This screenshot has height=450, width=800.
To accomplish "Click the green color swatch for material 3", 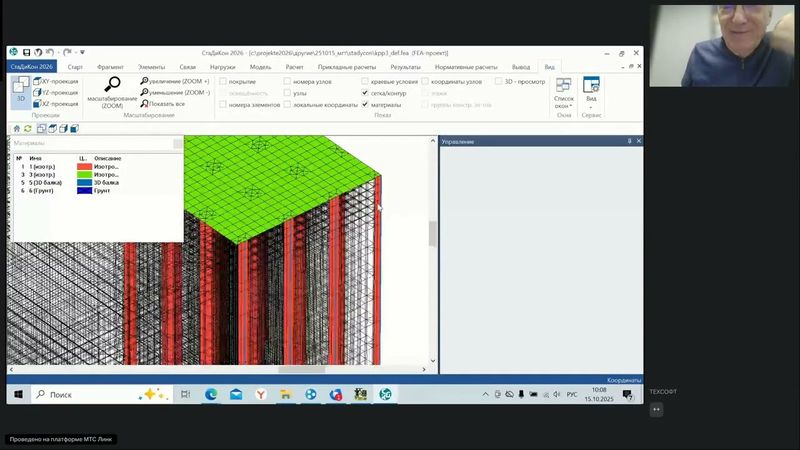I will 84,174.
